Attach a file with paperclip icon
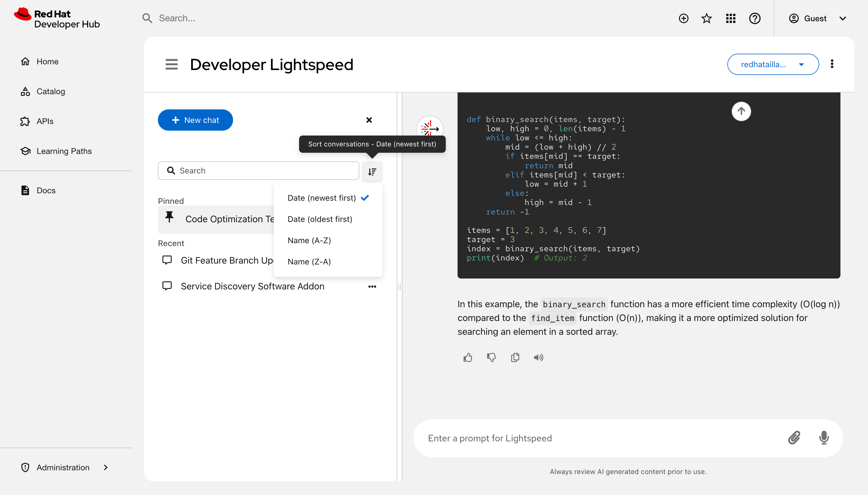The width and height of the screenshot is (868, 495). [794, 438]
